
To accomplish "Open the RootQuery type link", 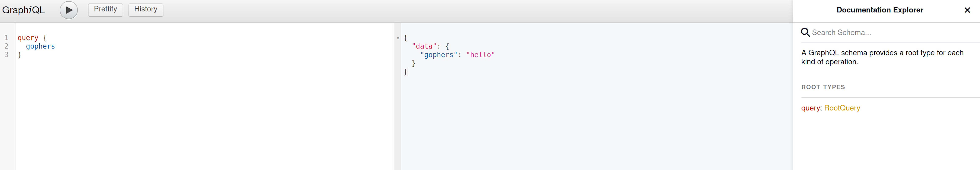I will (x=842, y=108).
